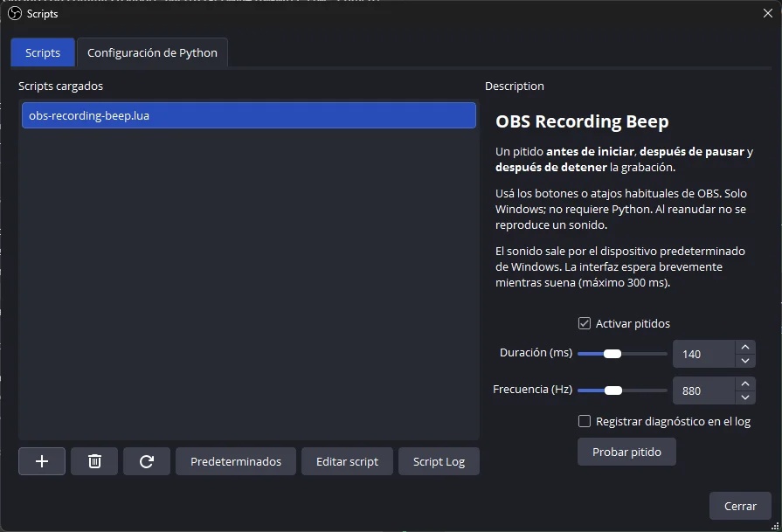Open the Configuración de Python tab

click(x=152, y=52)
